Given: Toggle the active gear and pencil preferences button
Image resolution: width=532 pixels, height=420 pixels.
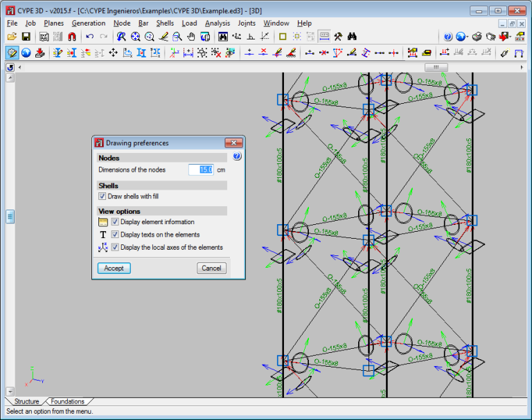Looking at the screenshot, I should [x=12, y=53].
